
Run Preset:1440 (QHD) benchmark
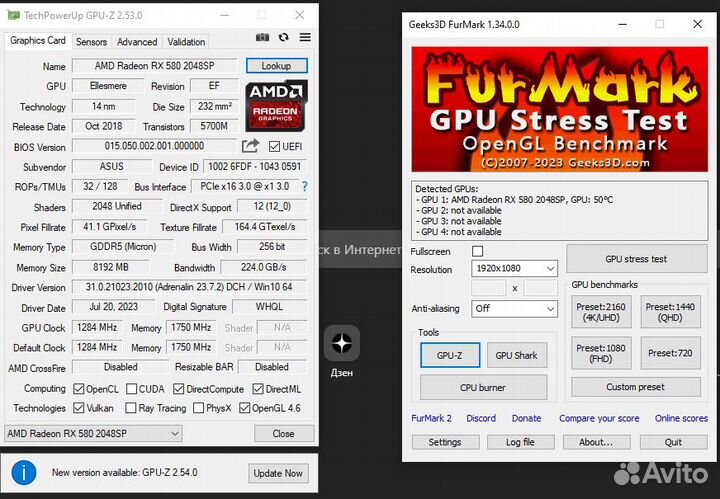pyautogui.click(x=670, y=312)
